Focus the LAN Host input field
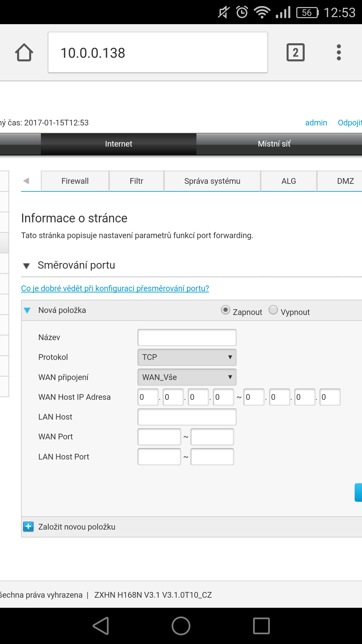This screenshot has height=644, width=362. [187, 417]
